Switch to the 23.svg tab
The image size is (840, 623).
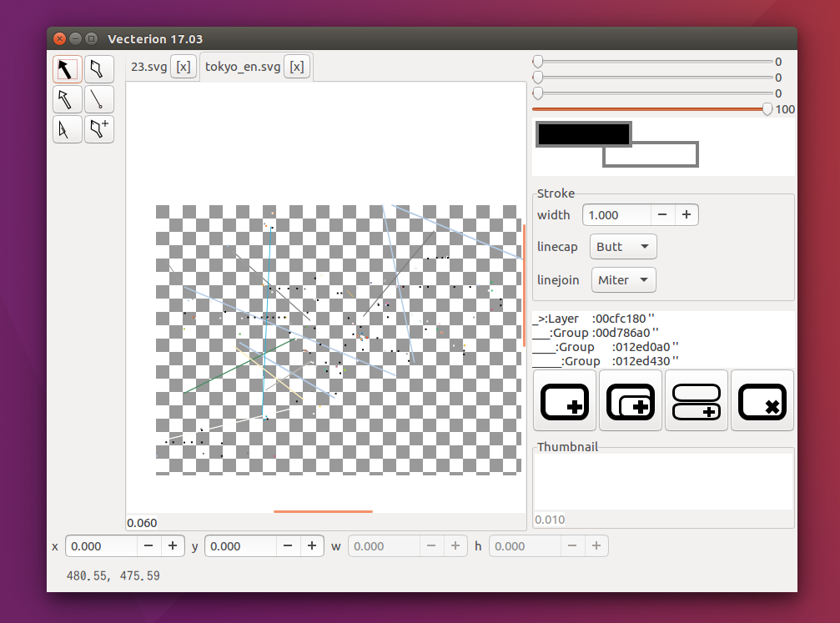149,67
